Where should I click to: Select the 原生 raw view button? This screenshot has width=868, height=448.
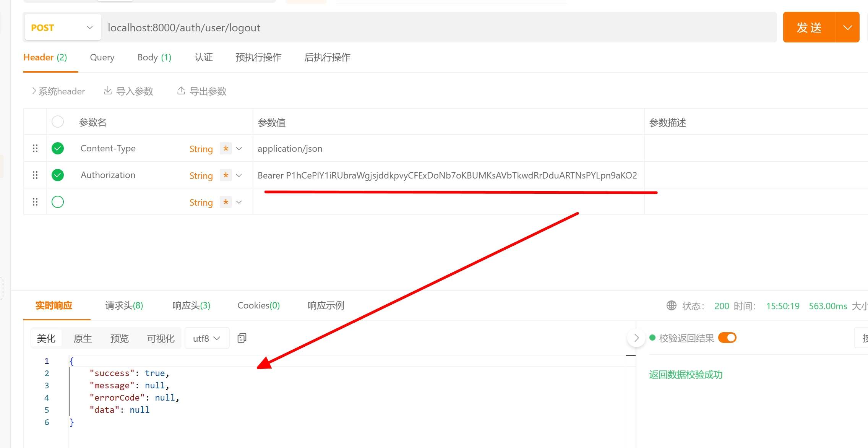[83, 338]
